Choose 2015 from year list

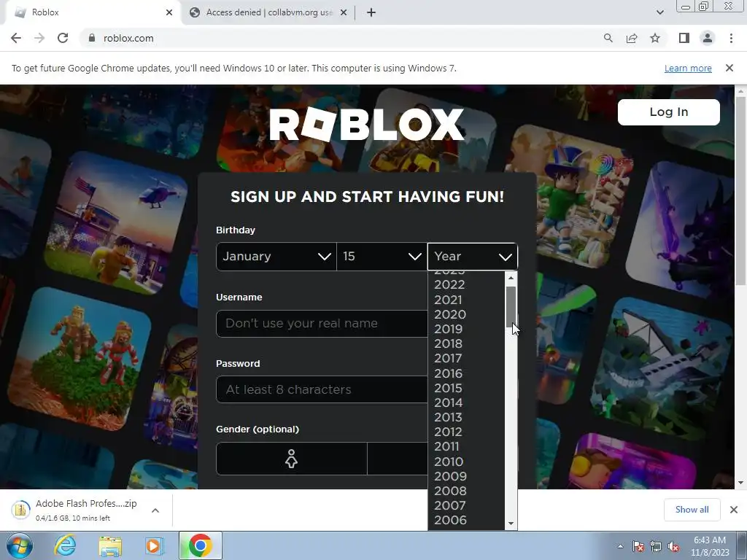click(449, 388)
